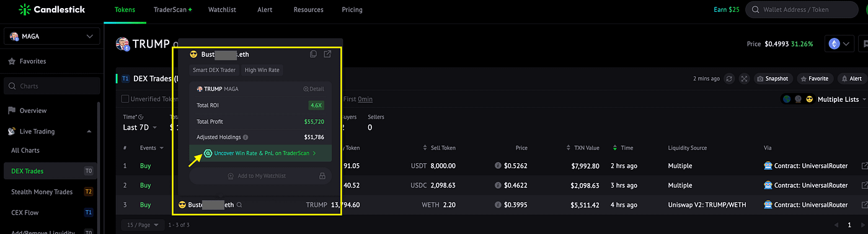
Task: Expand trades table to fullscreen
Action: (x=744, y=79)
